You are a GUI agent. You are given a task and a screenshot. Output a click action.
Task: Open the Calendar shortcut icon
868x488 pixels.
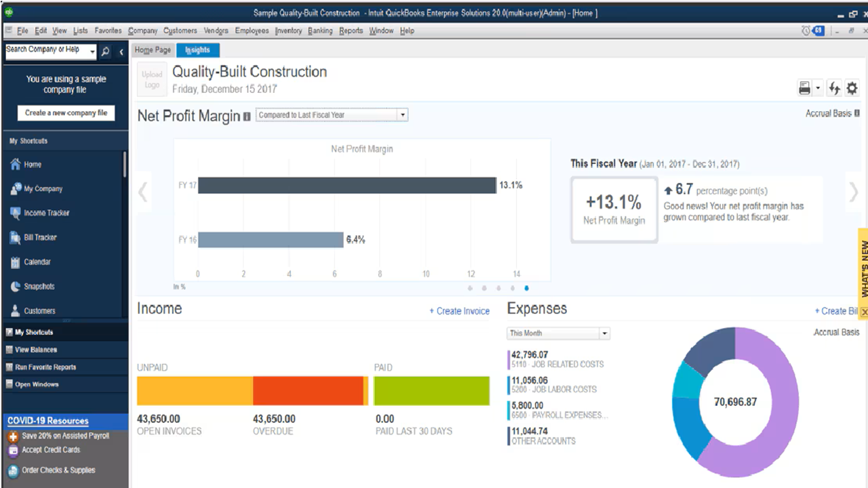(16, 262)
